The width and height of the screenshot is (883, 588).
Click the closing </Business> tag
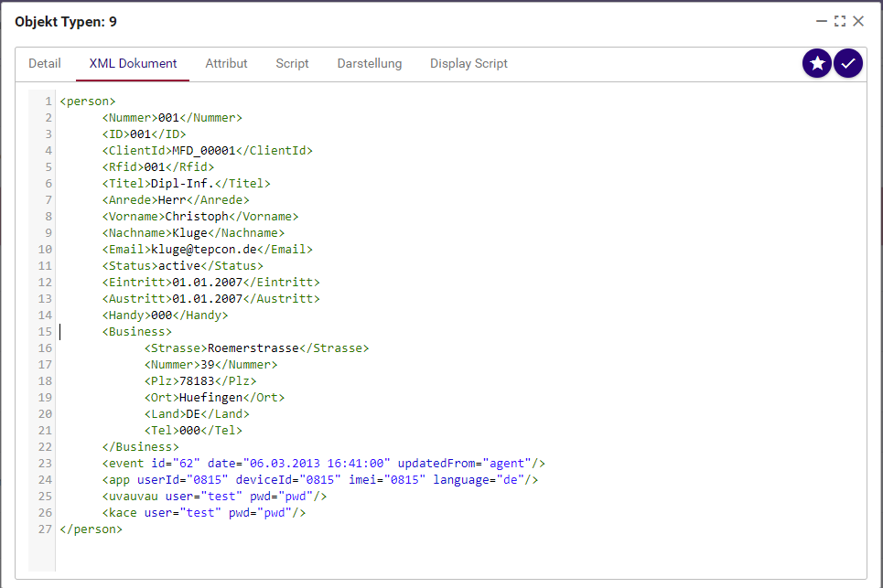tap(140, 447)
